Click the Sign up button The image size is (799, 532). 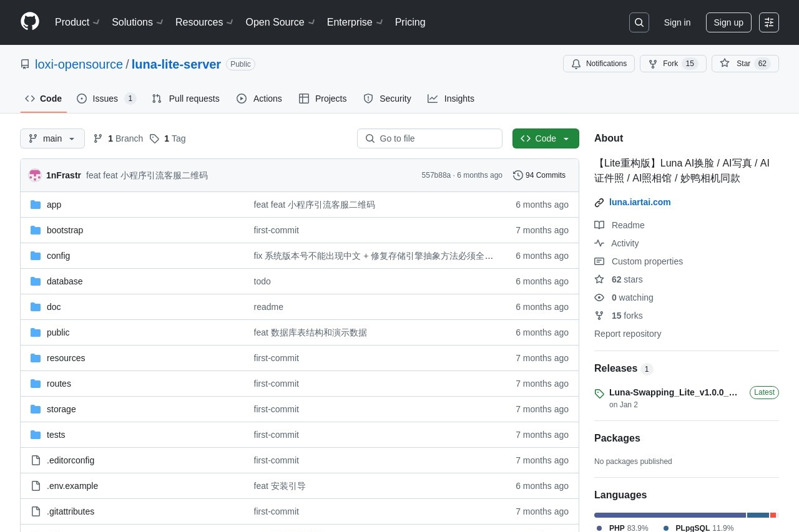[x=728, y=22]
